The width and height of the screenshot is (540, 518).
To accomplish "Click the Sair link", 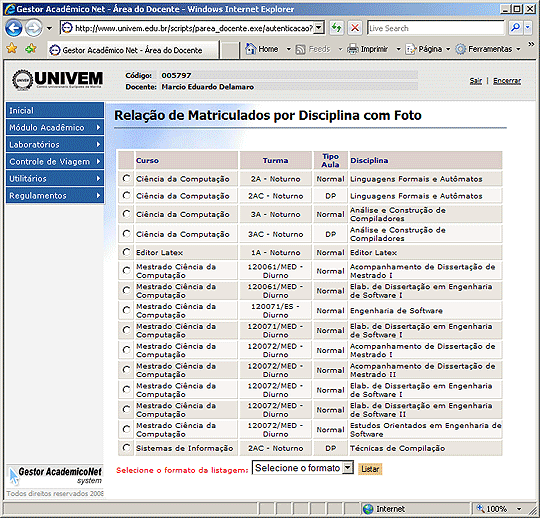I will (x=476, y=81).
